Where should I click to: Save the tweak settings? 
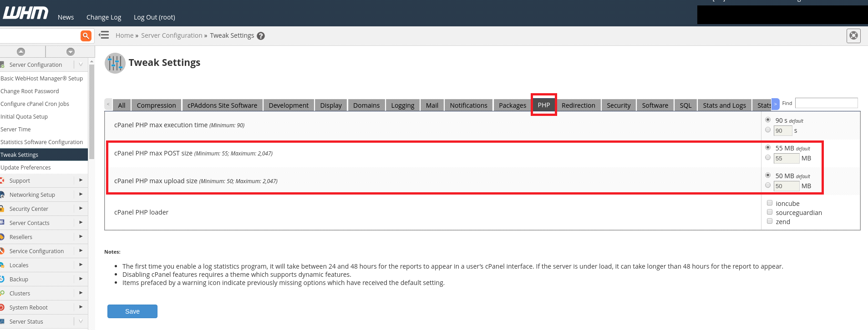132,311
